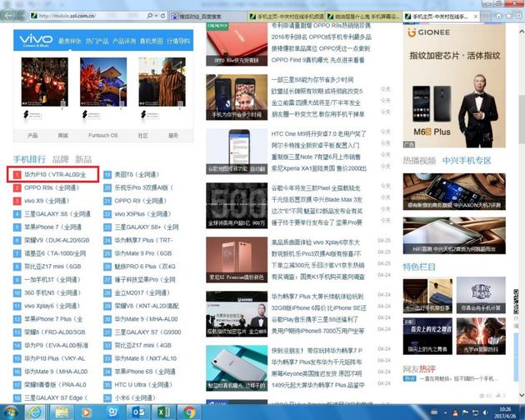The height and width of the screenshot is (420, 525).
Task: Open the 三星GALAXY S8 ranking link
Action: pyautogui.click(x=57, y=213)
